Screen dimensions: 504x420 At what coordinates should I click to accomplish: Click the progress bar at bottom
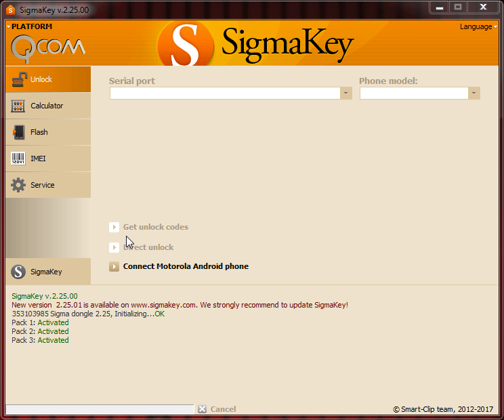pyautogui.click(x=100, y=409)
